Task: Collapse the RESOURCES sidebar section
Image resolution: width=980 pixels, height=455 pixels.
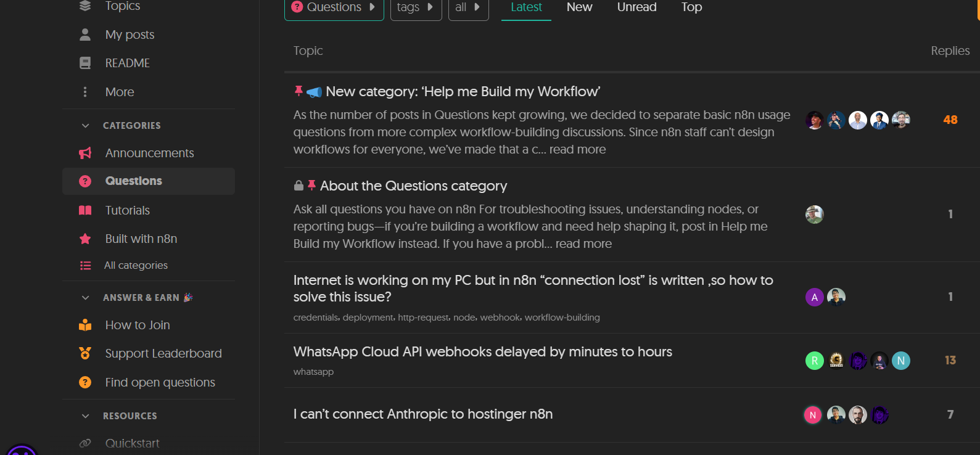Action: [x=85, y=416]
